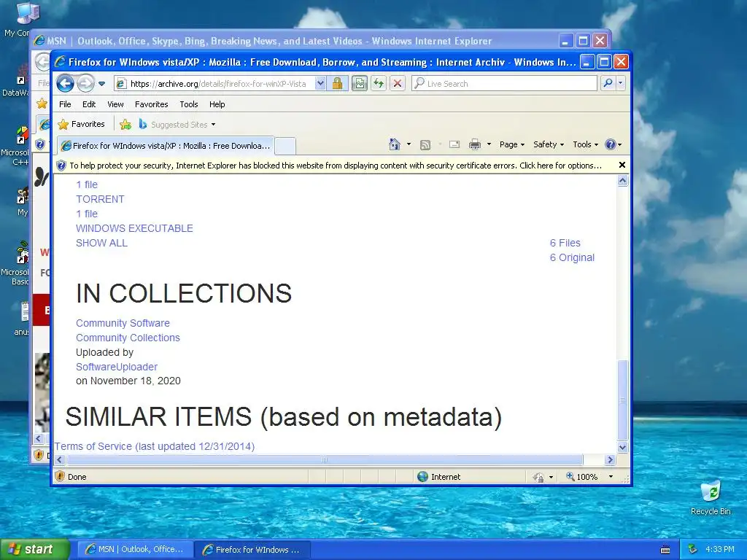This screenshot has width=747, height=560.
Task: Open the Help menu
Action: point(217,104)
